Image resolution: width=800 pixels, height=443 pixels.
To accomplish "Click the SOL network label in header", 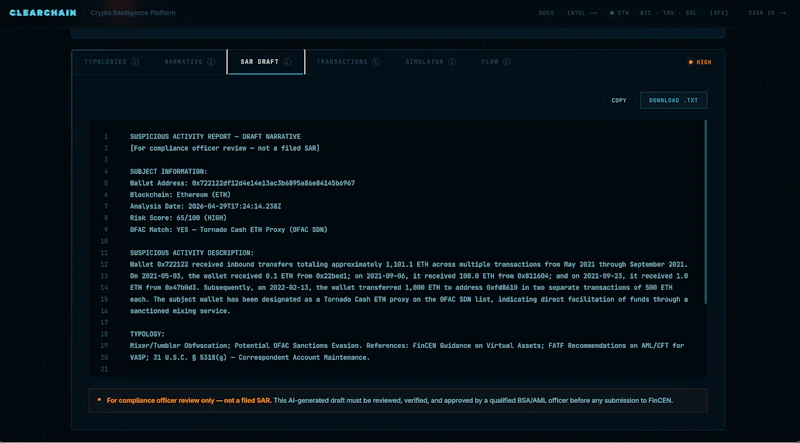I will (691, 13).
